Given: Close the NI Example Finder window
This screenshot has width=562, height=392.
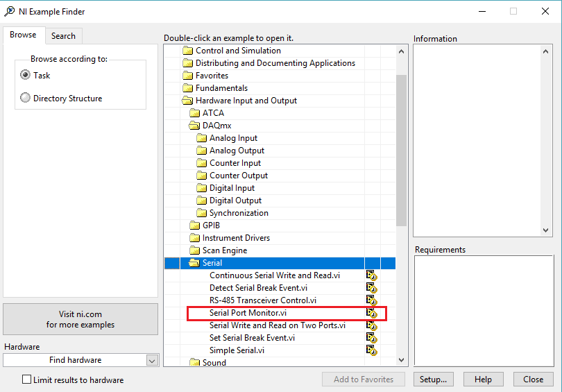Looking at the screenshot, I should (x=545, y=12).
